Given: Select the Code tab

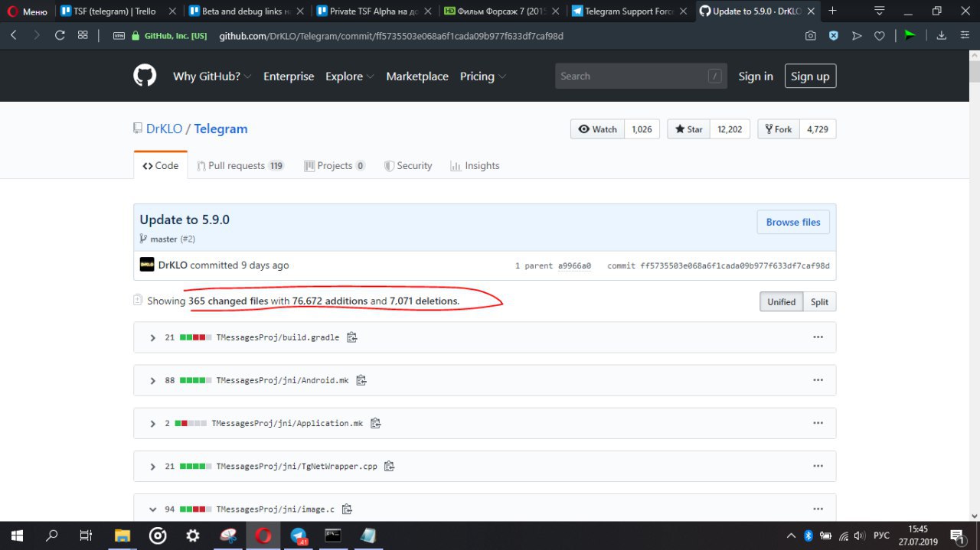Looking at the screenshot, I should pos(161,165).
